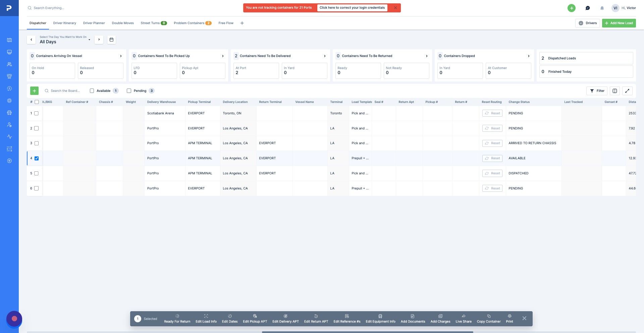Click the green plus circle in the header
Screen dimensions: 644x333
(572, 8)
